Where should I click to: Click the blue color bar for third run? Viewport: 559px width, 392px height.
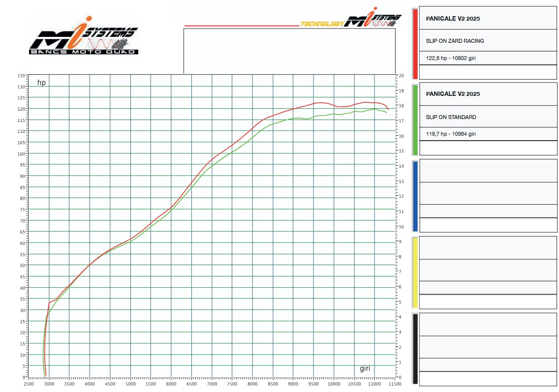[x=415, y=196]
